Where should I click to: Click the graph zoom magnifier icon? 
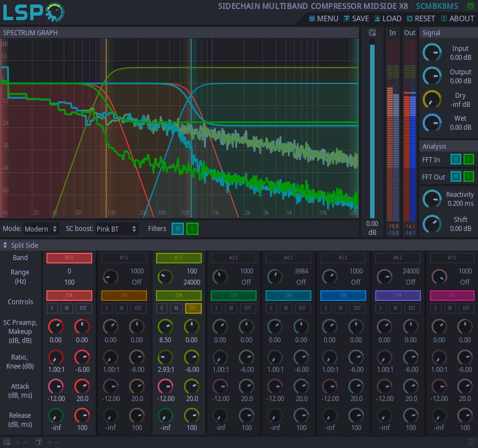(372, 32)
